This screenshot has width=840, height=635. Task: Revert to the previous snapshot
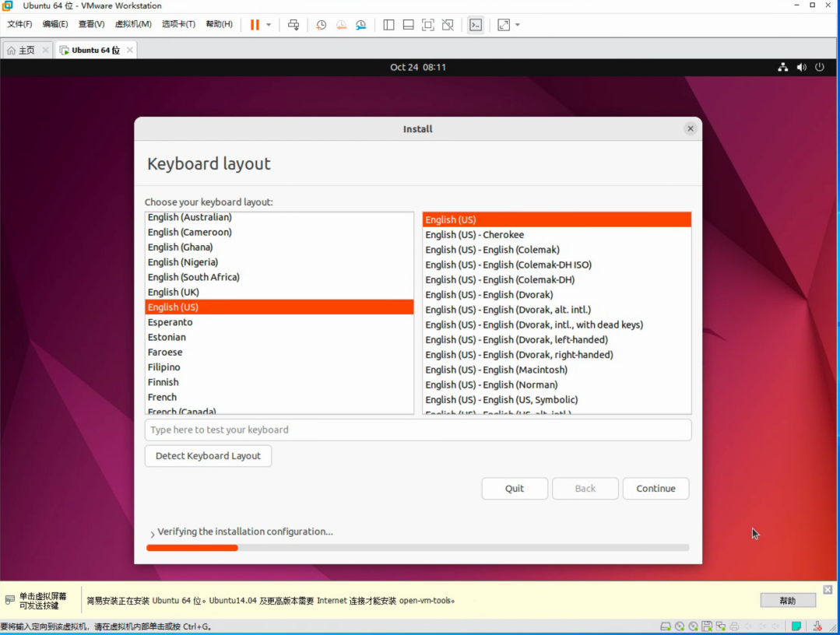(341, 25)
